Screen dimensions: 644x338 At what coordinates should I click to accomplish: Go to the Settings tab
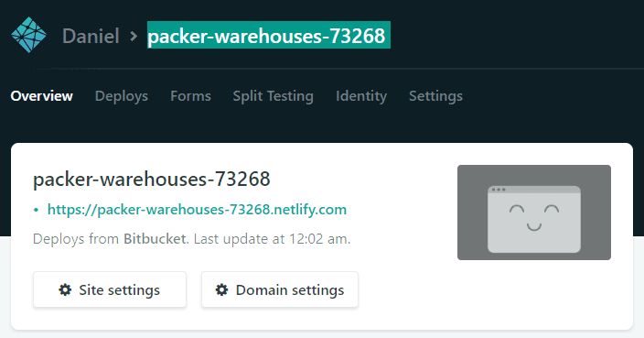click(435, 96)
